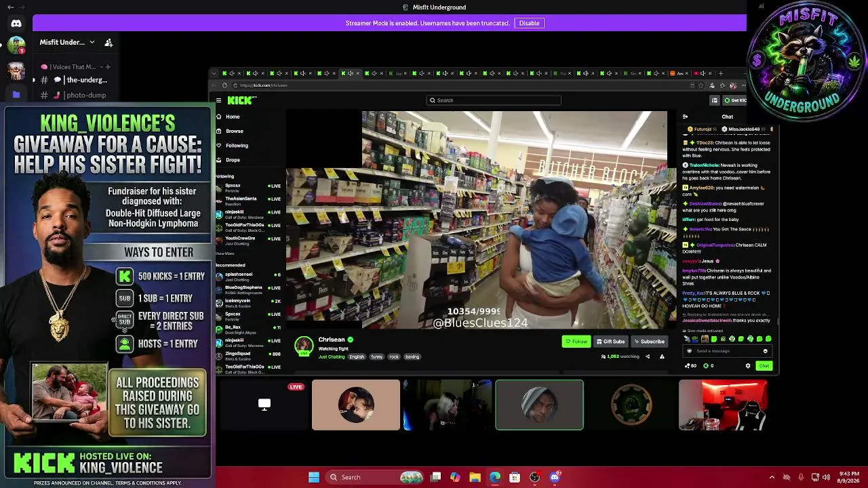This screenshot has height=488, width=868.
Task: Send the message with green Chat button
Action: tap(764, 366)
